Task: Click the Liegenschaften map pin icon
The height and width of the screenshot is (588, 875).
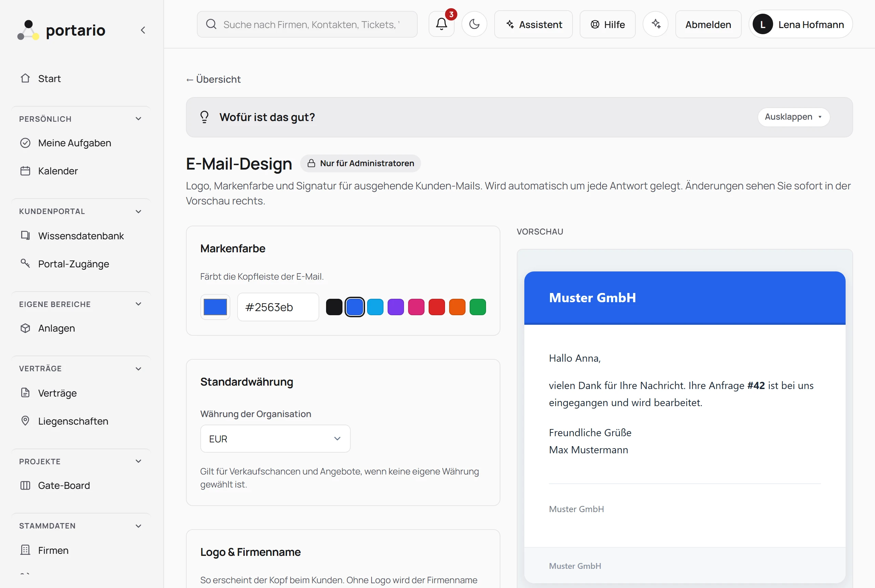Action: click(25, 421)
